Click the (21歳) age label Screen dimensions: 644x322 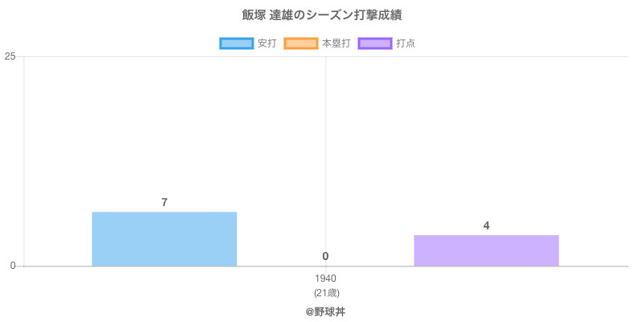(326, 292)
